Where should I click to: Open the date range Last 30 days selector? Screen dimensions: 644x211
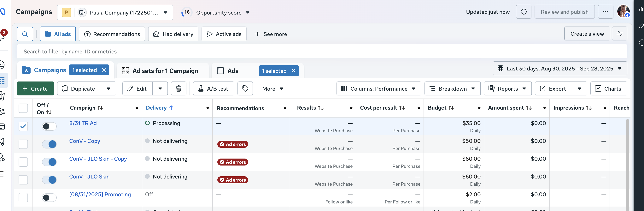(560, 69)
